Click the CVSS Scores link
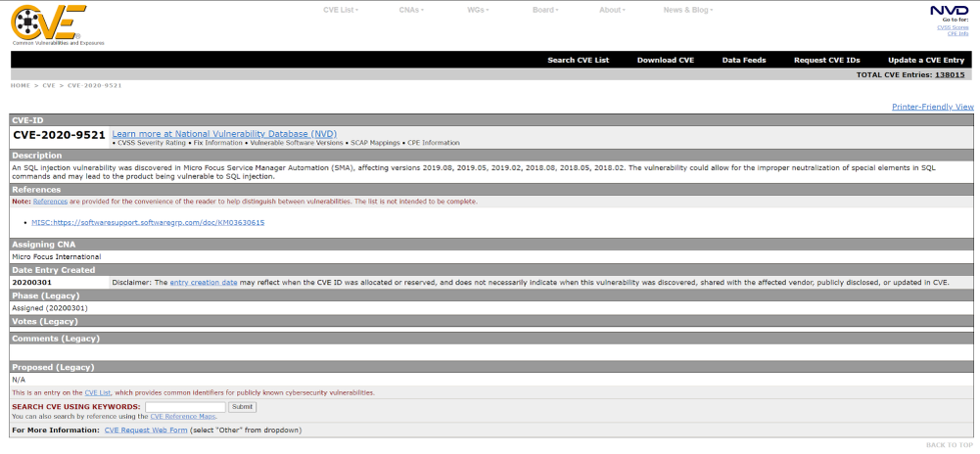The height and width of the screenshot is (454, 980). (x=954, y=27)
